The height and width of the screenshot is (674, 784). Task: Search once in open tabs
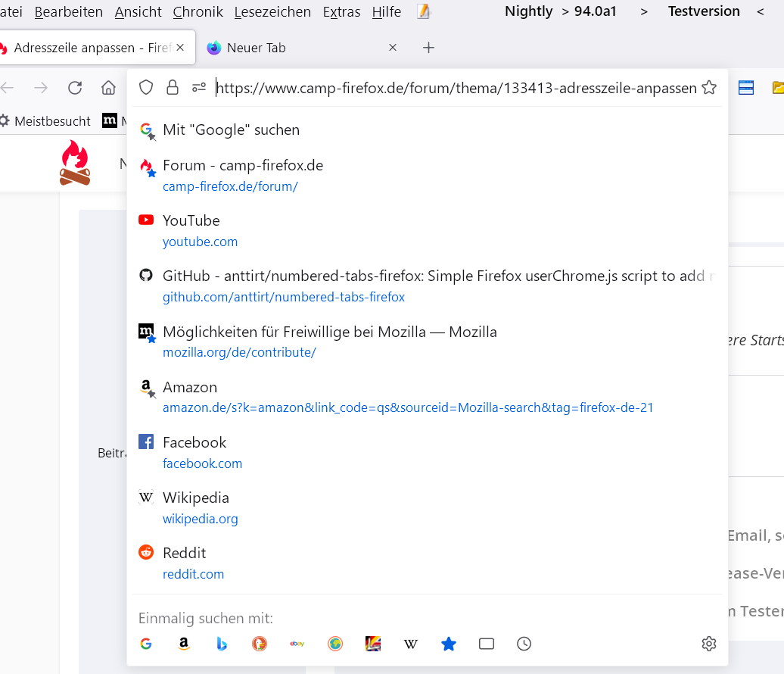point(487,644)
